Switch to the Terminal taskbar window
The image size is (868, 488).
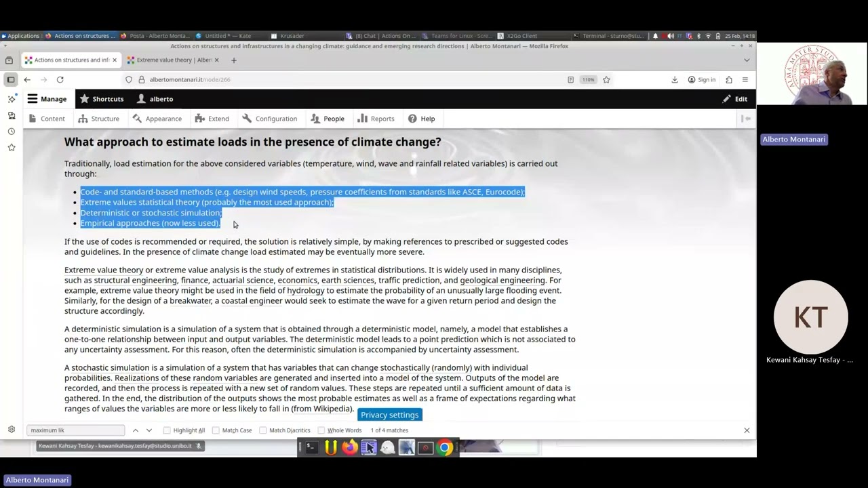click(x=608, y=36)
